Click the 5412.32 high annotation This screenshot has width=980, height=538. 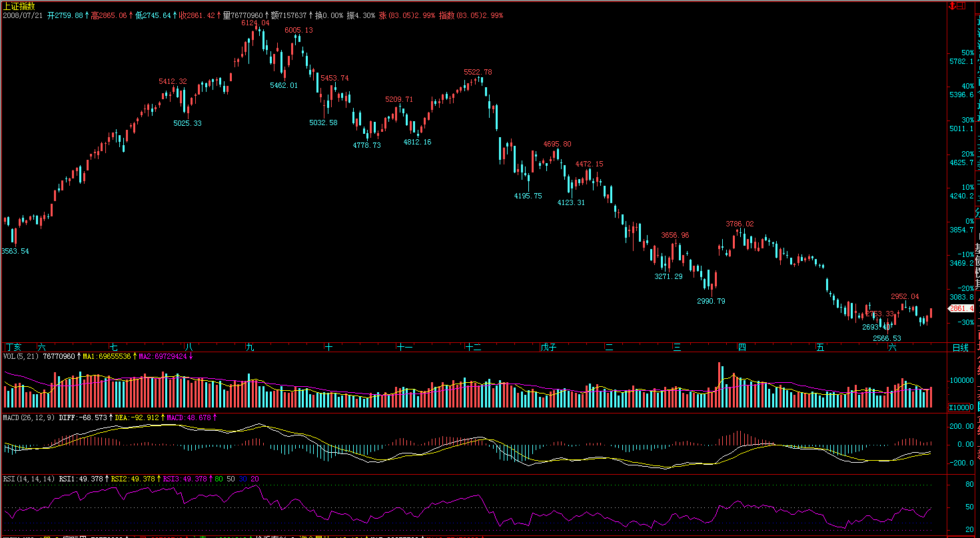[x=173, y=81]
